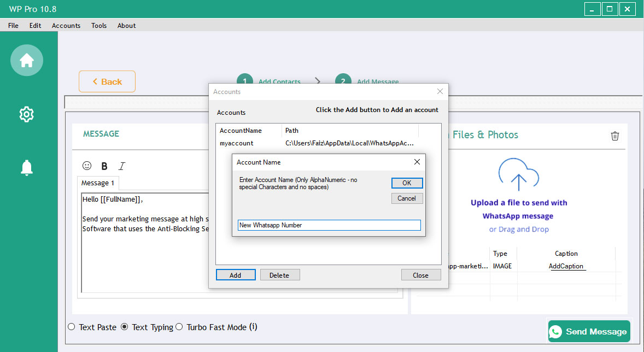Click the trash icon to delete files

(615, 136)
